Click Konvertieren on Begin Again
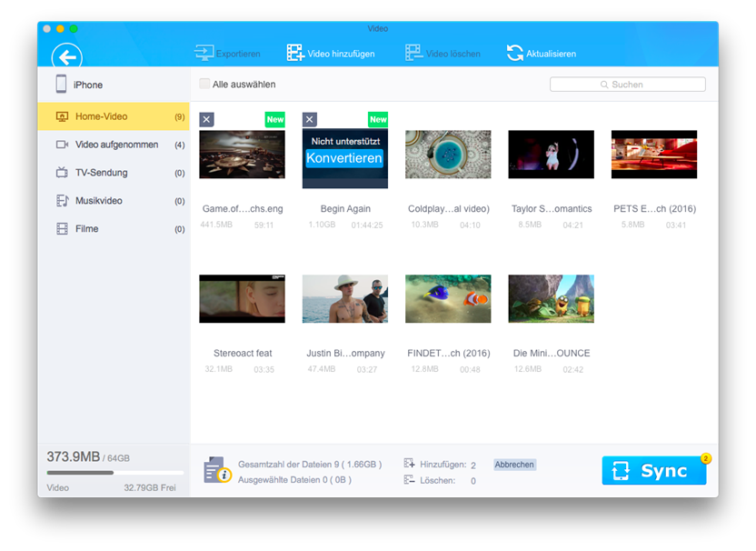The width and height of the screenshot is (756, 551). [x=344, y=158]
